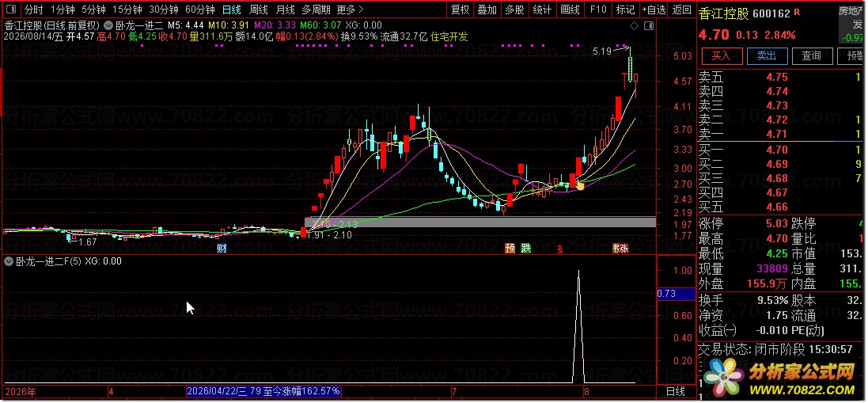Click the gray 2.10 - 2.13 gap band

480,222
